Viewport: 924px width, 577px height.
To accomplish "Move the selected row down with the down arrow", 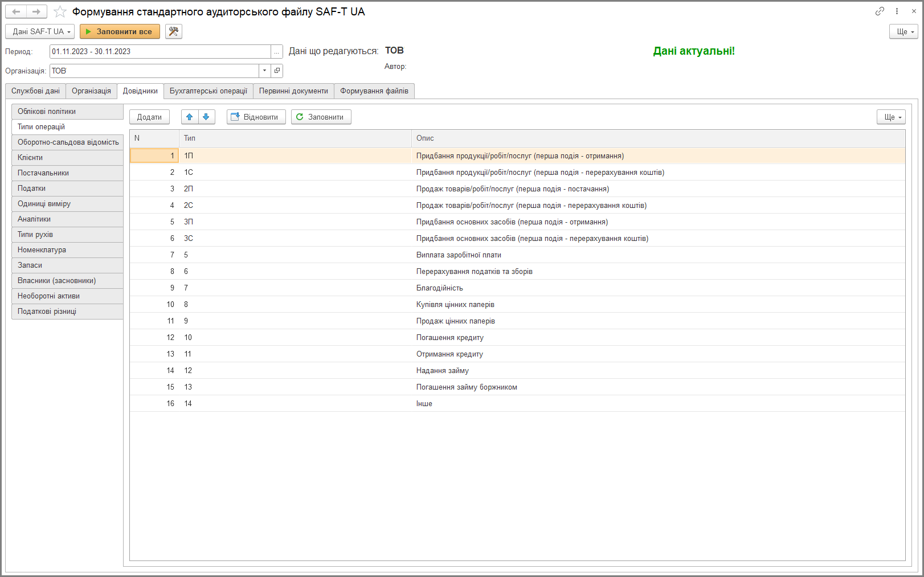I will coord(206,117).
